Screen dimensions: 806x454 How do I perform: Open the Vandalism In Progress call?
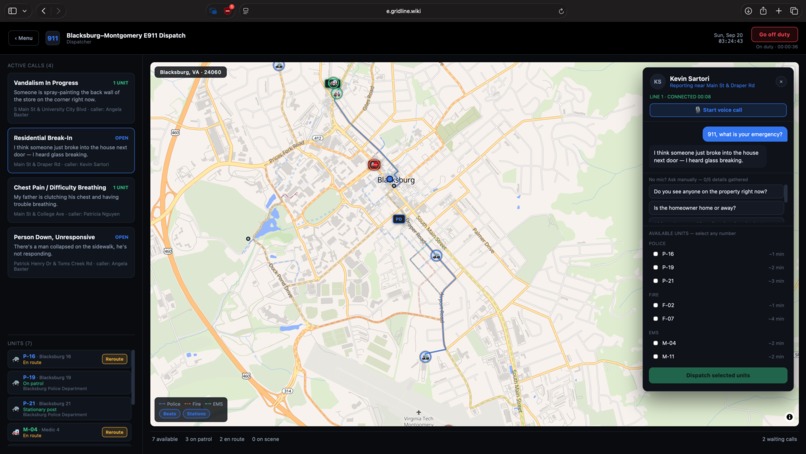pos(71,98)
